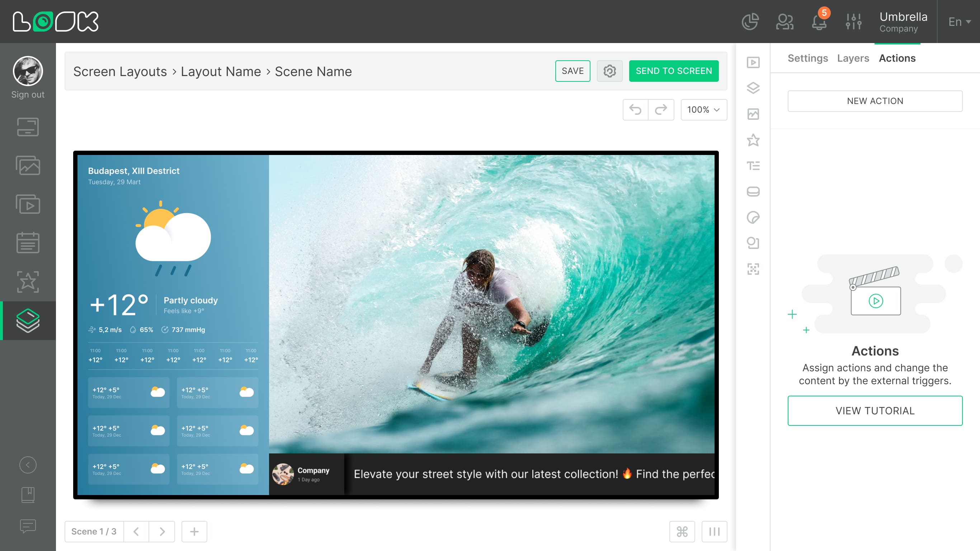This screenshot has width=980, height=551.
Task: Select the playlists icon in left sidebar
Action: [28, 204]
